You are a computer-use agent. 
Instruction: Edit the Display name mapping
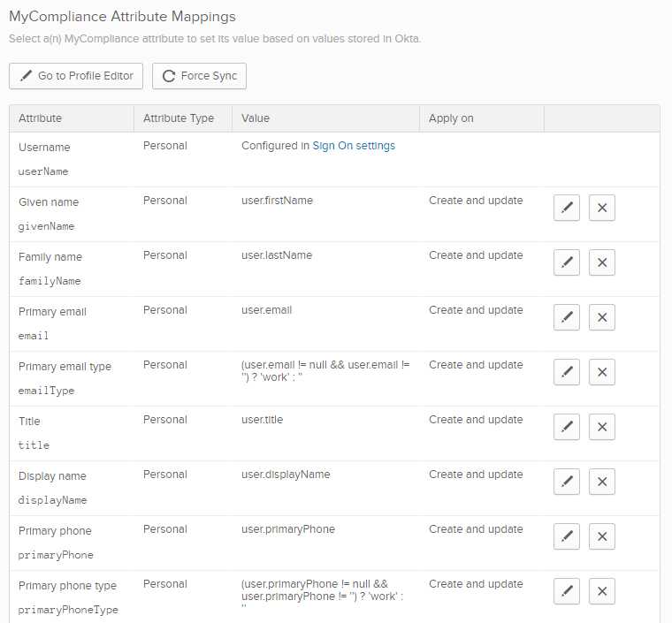tap(566, 482)
